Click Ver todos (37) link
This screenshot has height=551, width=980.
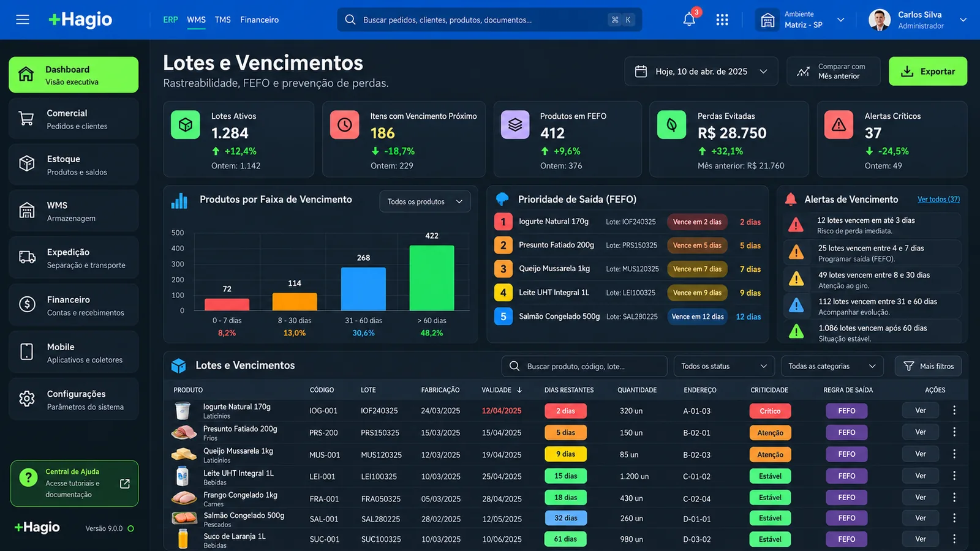click(938, 199)
